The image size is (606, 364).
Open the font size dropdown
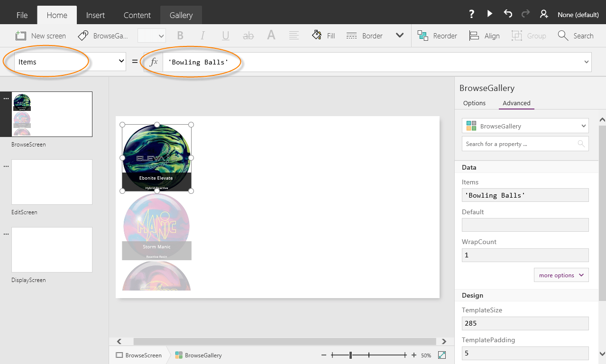[x=151, y=36]
